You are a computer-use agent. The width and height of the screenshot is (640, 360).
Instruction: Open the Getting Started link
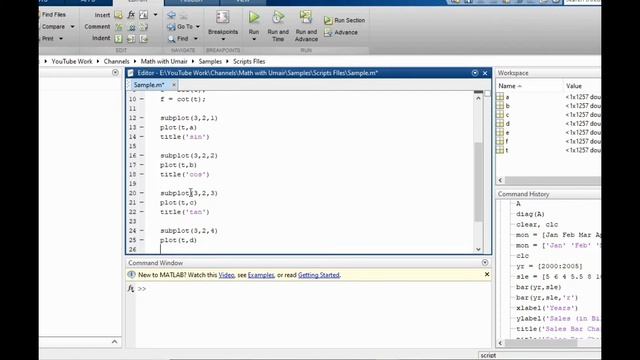point(318,275)
